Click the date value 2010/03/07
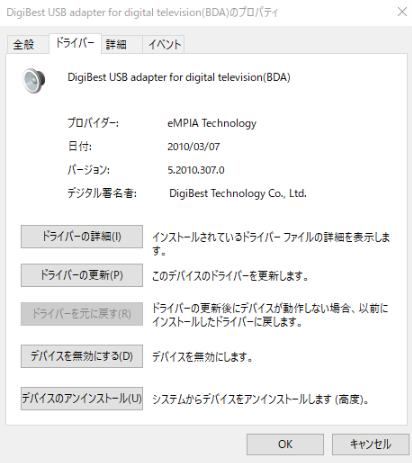This screenshot has height=463, width=412. [x=193, y=147]
